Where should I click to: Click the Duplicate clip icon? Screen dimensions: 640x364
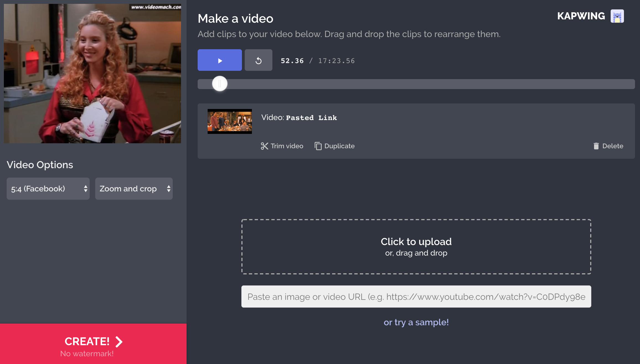[x=318, y=146]
